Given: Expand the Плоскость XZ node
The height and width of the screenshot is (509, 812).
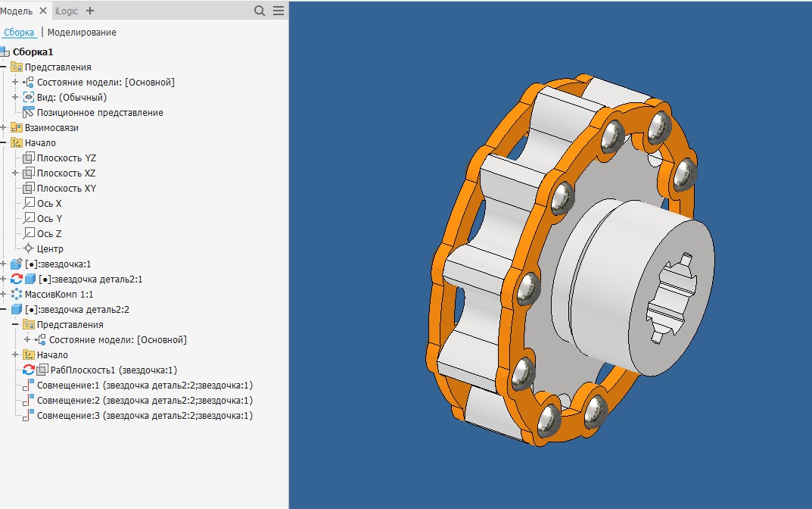Looking at the screenshot, I should click(14, 173).
